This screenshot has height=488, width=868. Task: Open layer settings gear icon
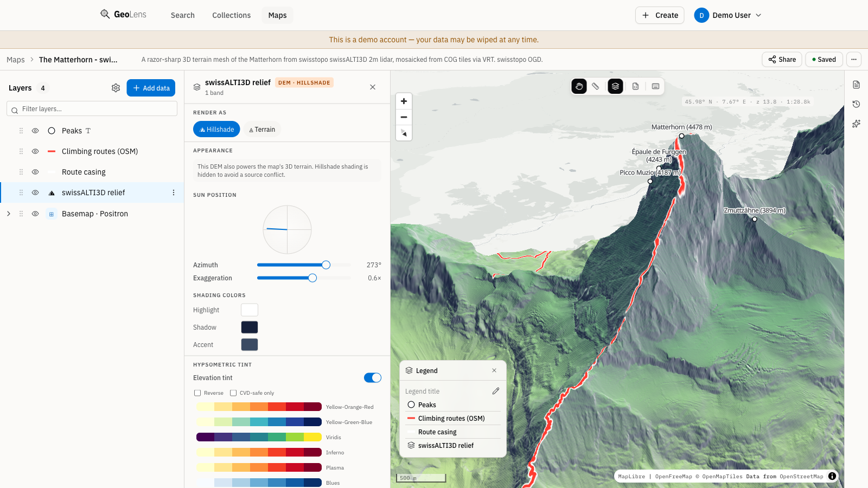pos(116,88)
